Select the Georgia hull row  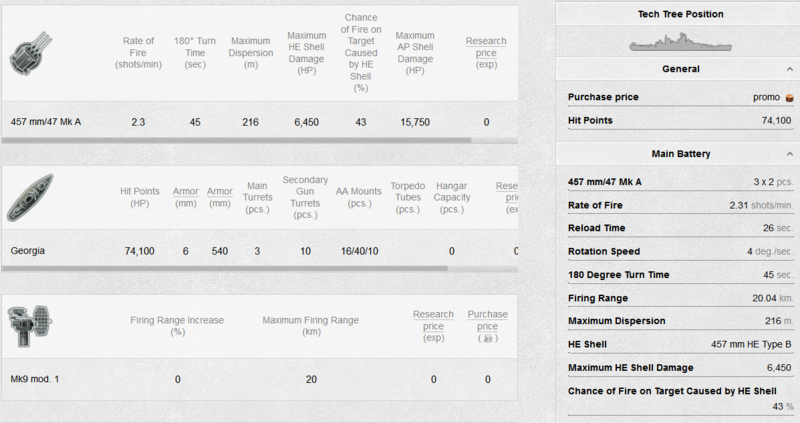260,250
